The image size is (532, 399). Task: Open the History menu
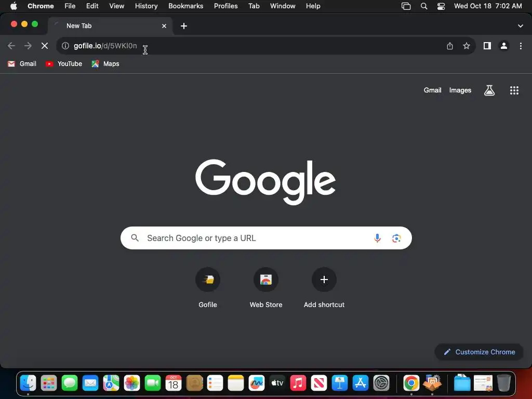point(146,6)
